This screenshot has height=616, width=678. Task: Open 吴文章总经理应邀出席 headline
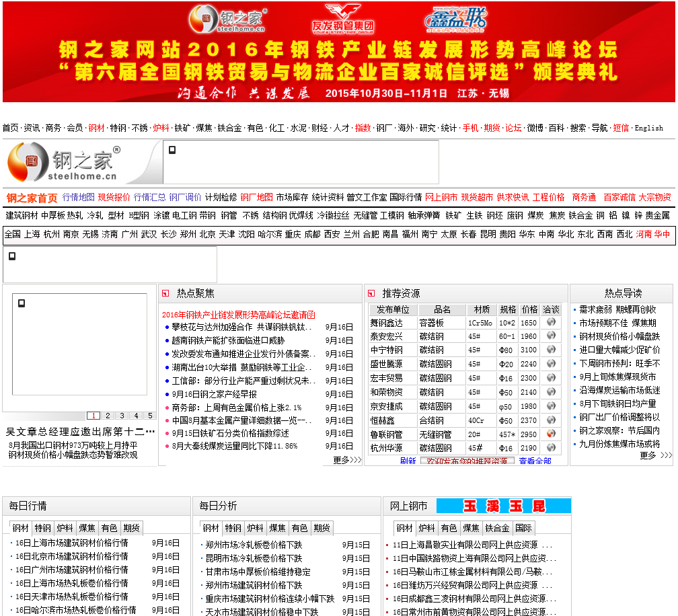pyautogui.click(x=80, y=432)
